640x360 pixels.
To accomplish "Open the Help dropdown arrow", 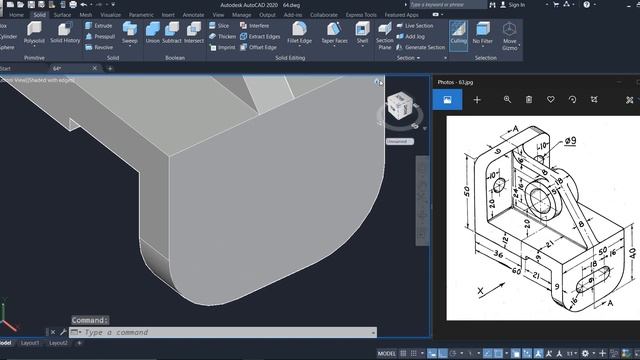I will click(x=595, y=4).
